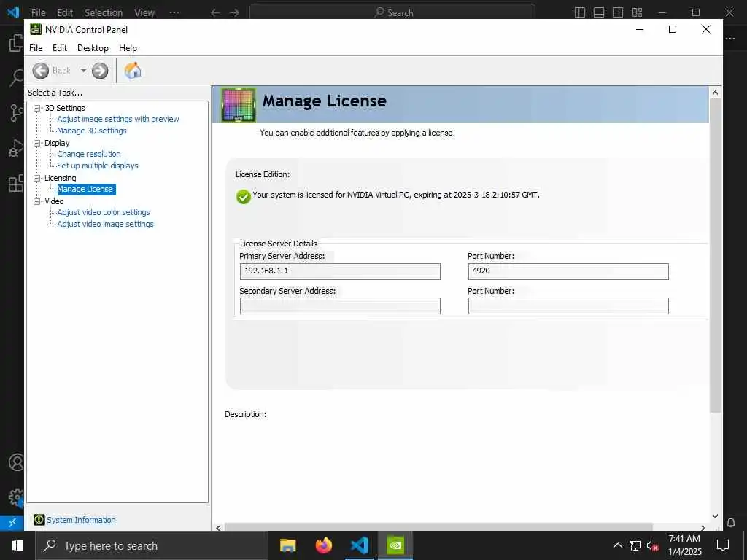Open VS Code Extensions icon
This screenshot has width=747, height=560.
tap(16, 183)
